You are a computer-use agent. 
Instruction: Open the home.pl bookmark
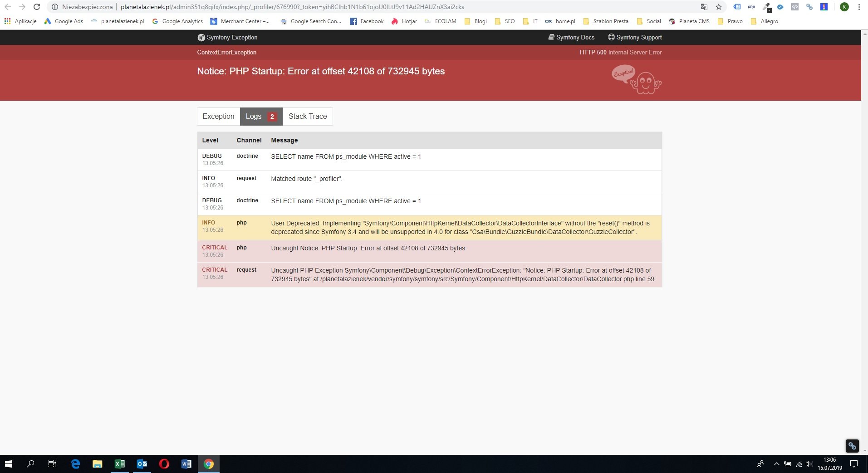click(560, 21)
